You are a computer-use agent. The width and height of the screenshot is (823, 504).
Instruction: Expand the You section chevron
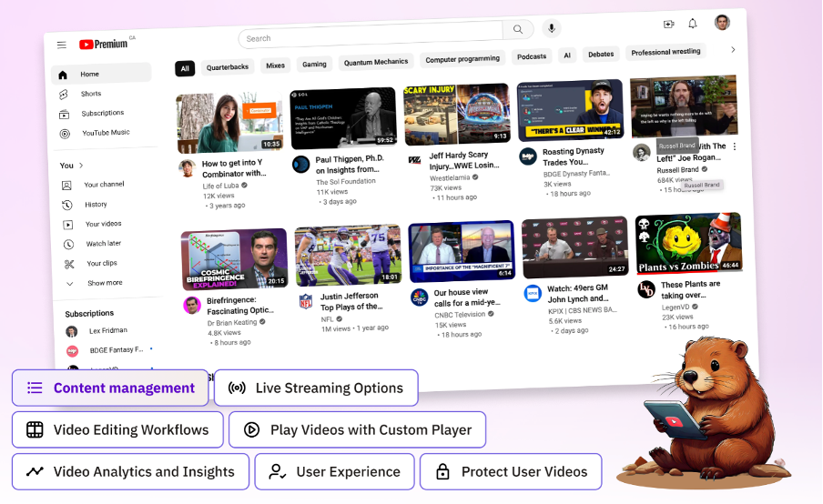click(x=81, y=166)
